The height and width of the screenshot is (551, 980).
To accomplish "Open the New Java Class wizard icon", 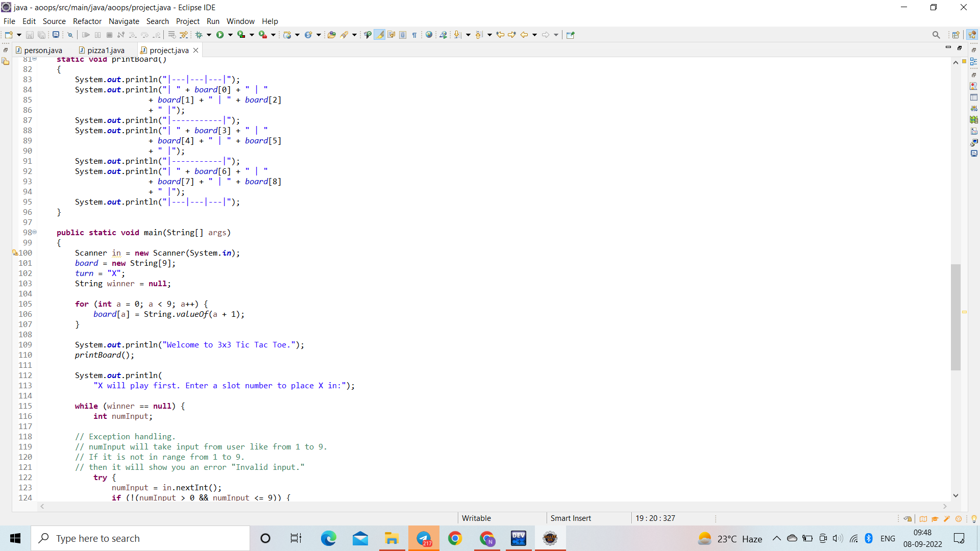I will [308, 35].
